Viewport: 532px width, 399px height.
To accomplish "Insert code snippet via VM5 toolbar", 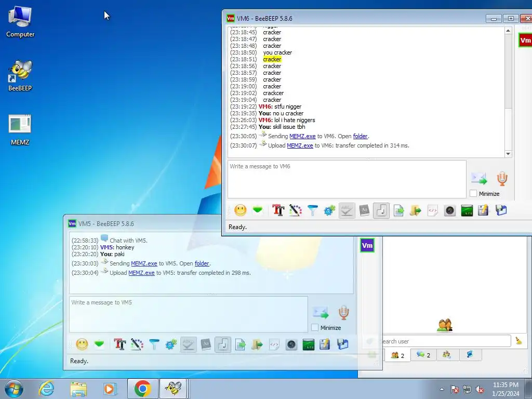I will click(x=274, y=345).
